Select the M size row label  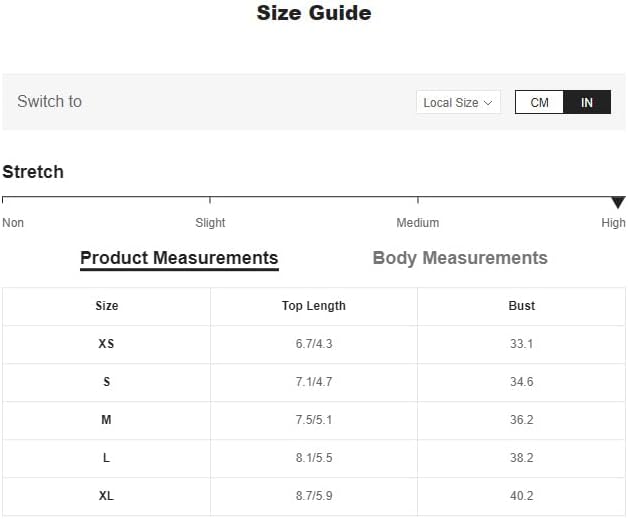point(106,420)
